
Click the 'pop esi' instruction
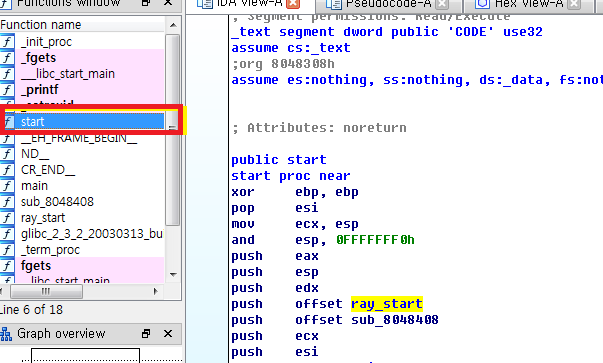pyautogui.click(x=275, y=208)
